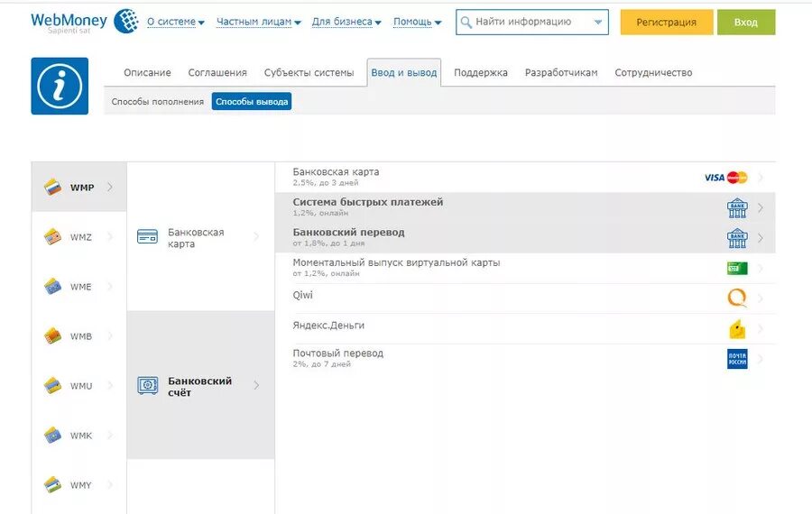
Task: Click the magnifier icon in search field
Action: point(466,23)
